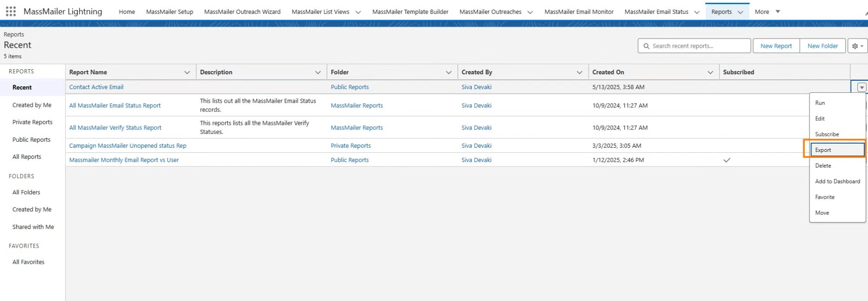Open MassMailer Outreach Wizard tab
Viewport: 868px width, 301px height.
click(x=242, y=12)
